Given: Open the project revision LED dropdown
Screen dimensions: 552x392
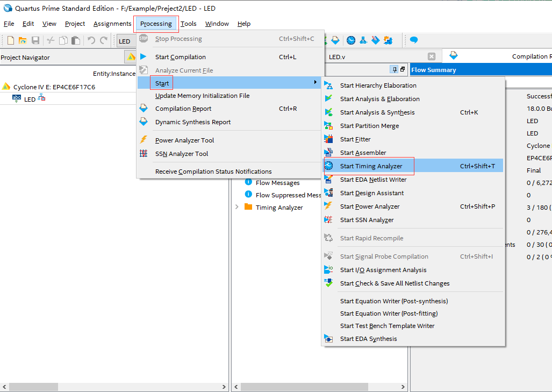Looking at the screenshot, I should tap(126, 41).
